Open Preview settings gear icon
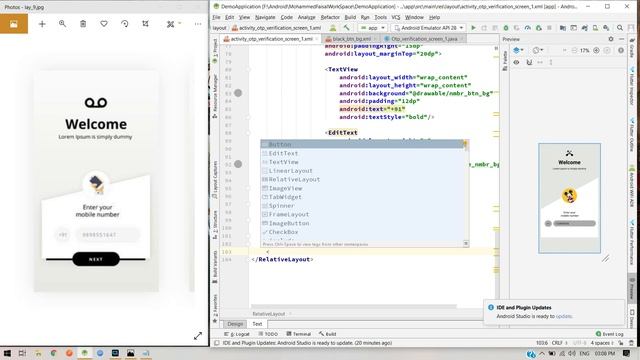The height and width of the screenshot is (360, 640). pos(611,39)
